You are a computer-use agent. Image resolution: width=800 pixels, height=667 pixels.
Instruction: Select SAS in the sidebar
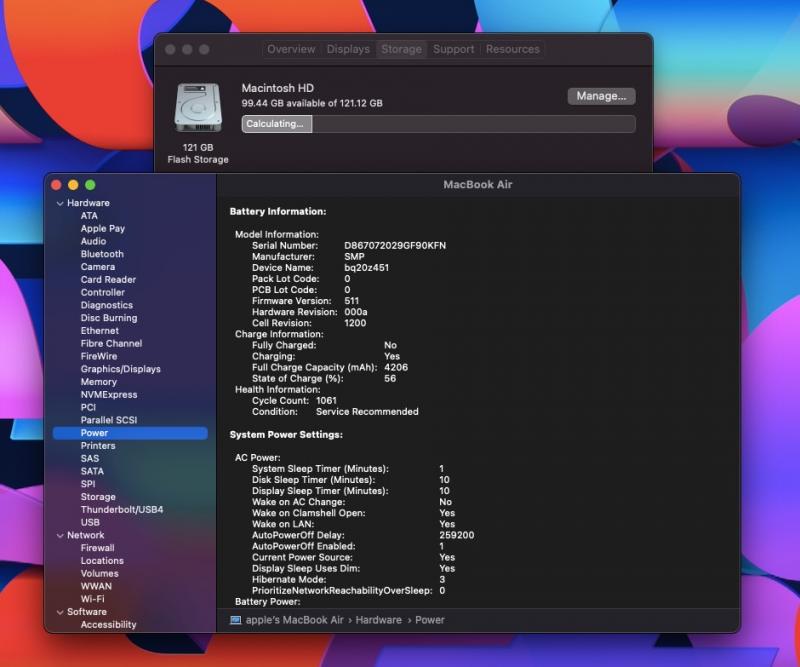90,458
